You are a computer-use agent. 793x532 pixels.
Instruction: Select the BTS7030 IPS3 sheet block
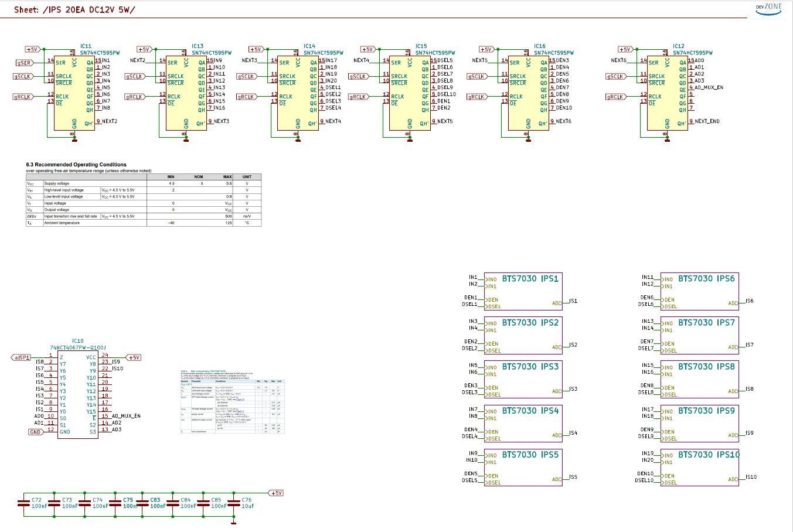pos(523,379)
